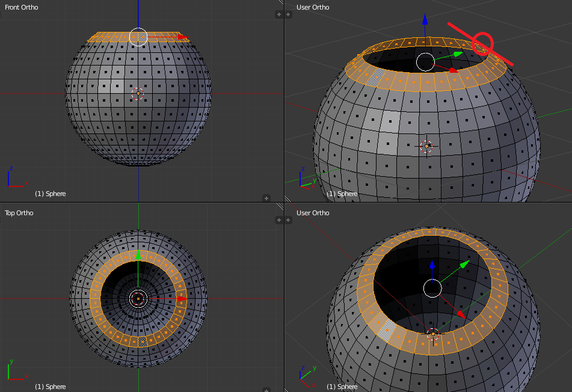Screen dimensions: 572x392
Task: Click the plus icon below the Front Ortho viewport
Action: point(266,198)
